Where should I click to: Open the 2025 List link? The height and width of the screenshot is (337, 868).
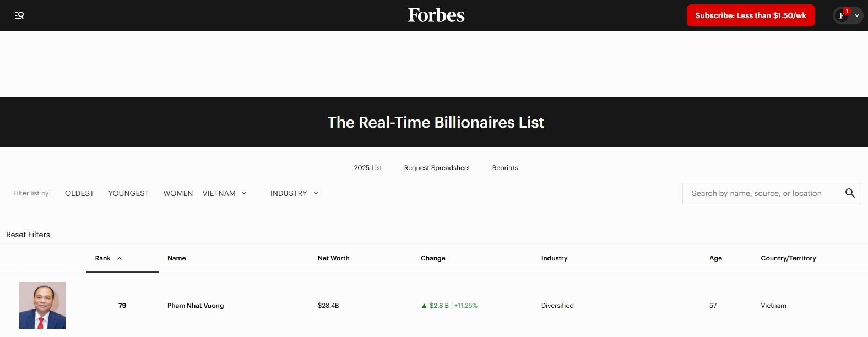tap(368, 168)
